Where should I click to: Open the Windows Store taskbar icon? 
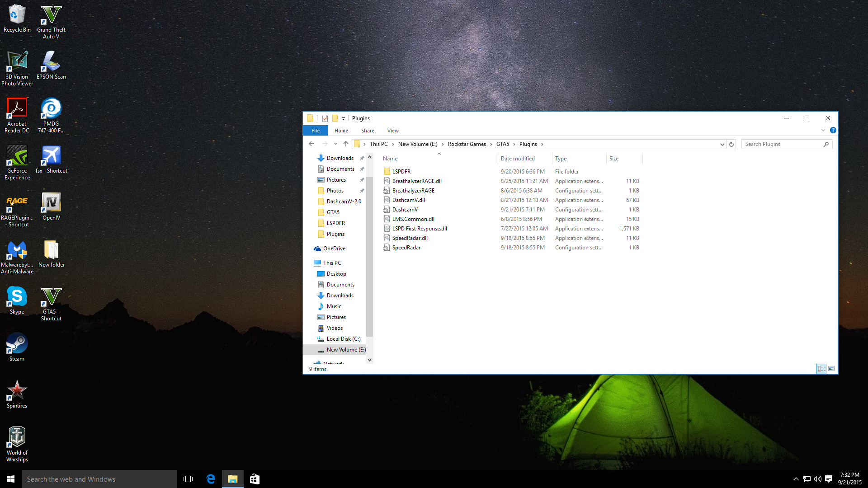(x=255, y=479)
